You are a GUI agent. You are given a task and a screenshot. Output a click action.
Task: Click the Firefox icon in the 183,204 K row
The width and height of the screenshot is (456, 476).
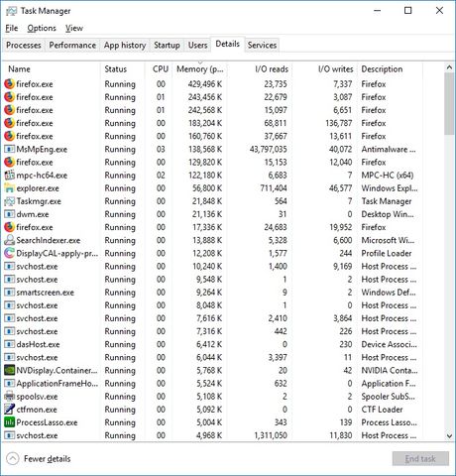9,123
